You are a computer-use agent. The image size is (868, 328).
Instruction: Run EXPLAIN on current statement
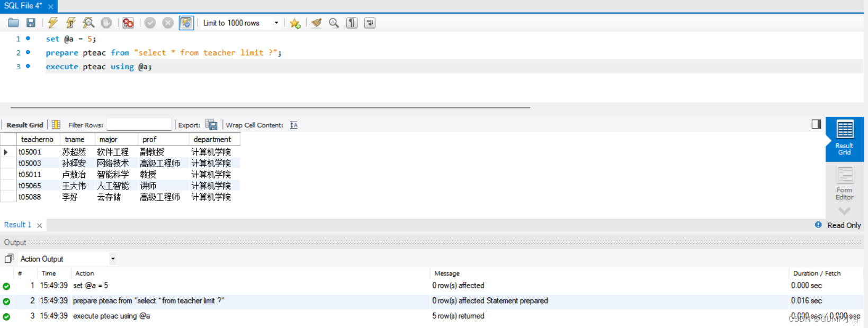coord(89,23)
